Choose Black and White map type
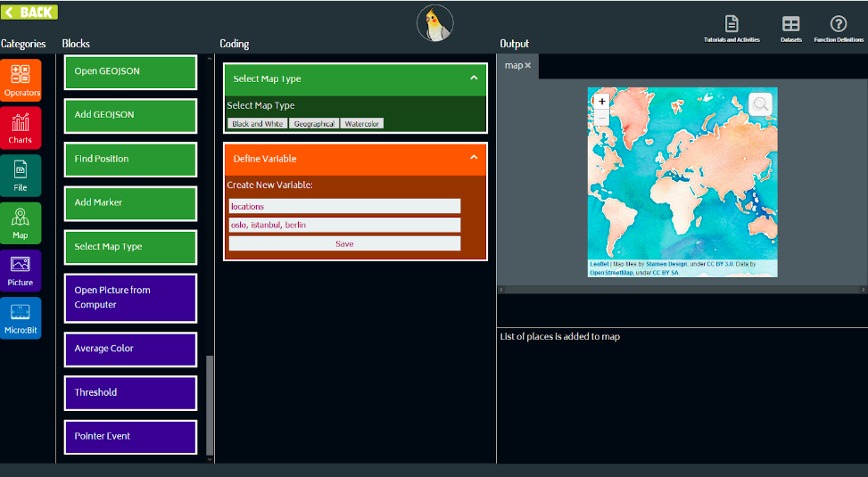 click(x=257, y=124)
